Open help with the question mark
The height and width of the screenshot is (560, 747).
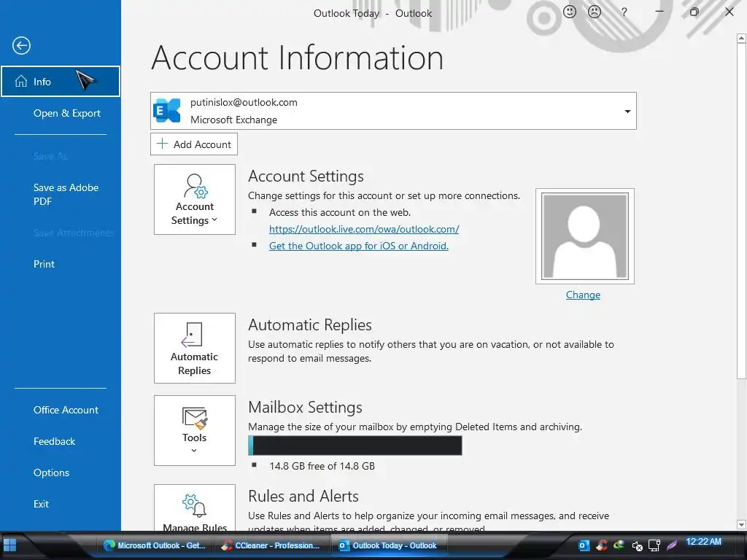624,12
